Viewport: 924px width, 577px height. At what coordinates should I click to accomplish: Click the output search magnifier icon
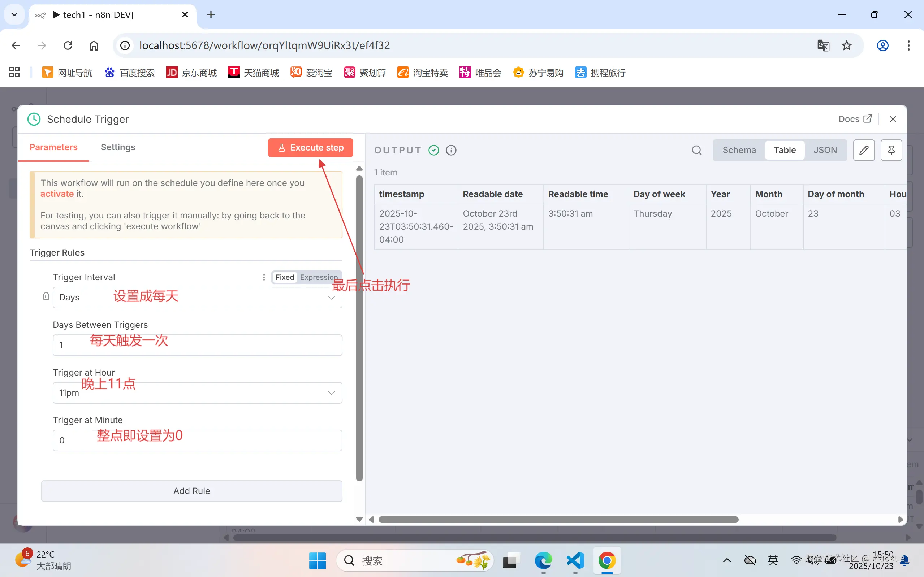pos(696,150)
